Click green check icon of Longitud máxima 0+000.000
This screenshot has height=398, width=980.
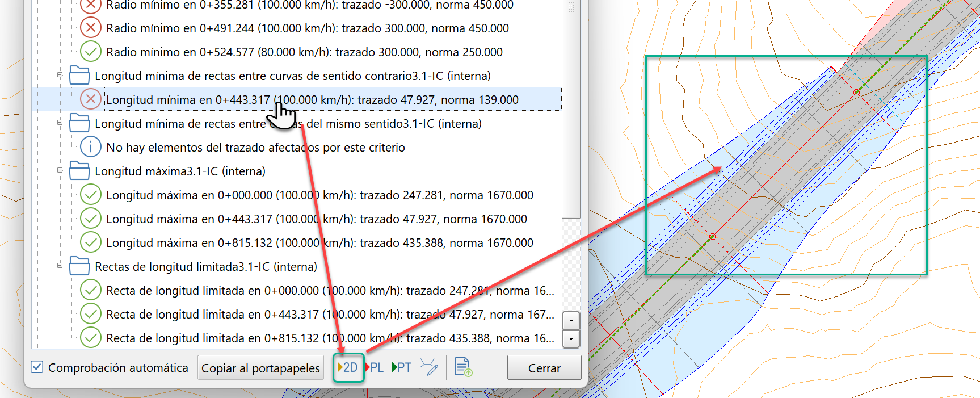(x=90, y=194)
